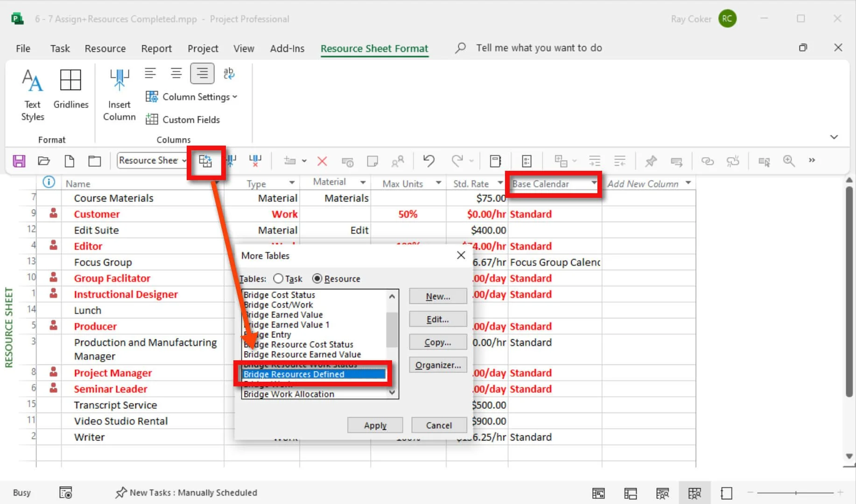Create a new blank project file

pos(69,161)
